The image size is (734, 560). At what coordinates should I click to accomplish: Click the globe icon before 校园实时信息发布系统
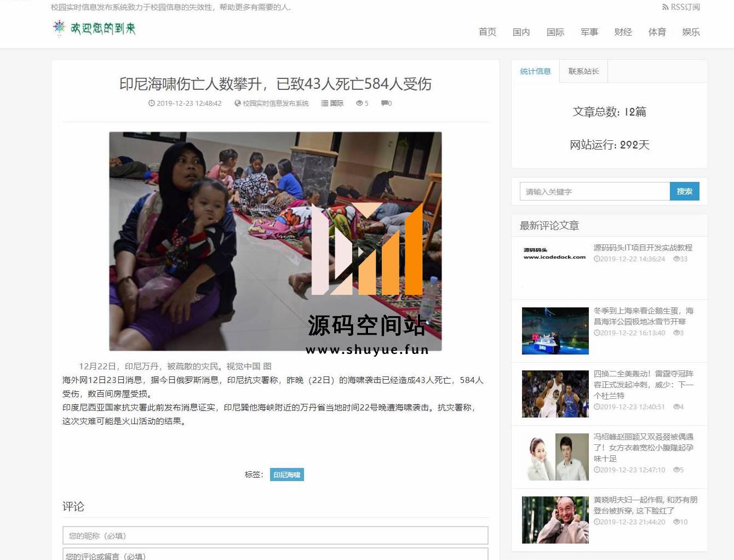pyautogui.click(x=238, y=103)
